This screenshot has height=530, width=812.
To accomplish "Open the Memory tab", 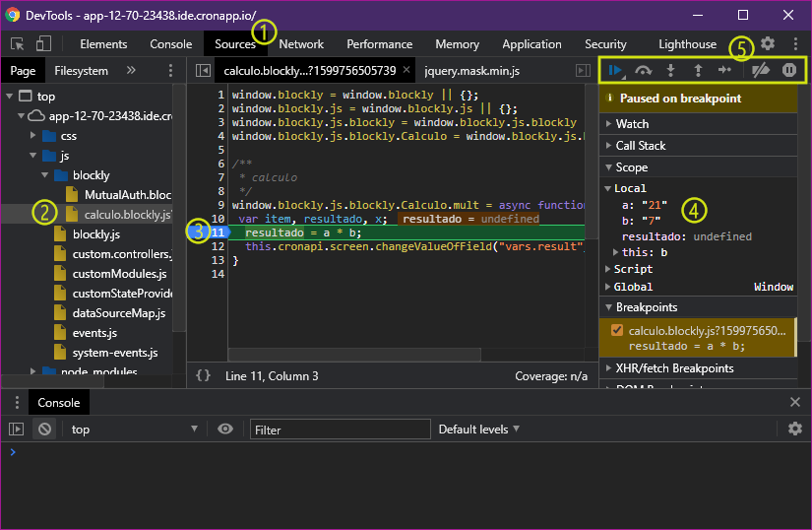I will point(458,44).
